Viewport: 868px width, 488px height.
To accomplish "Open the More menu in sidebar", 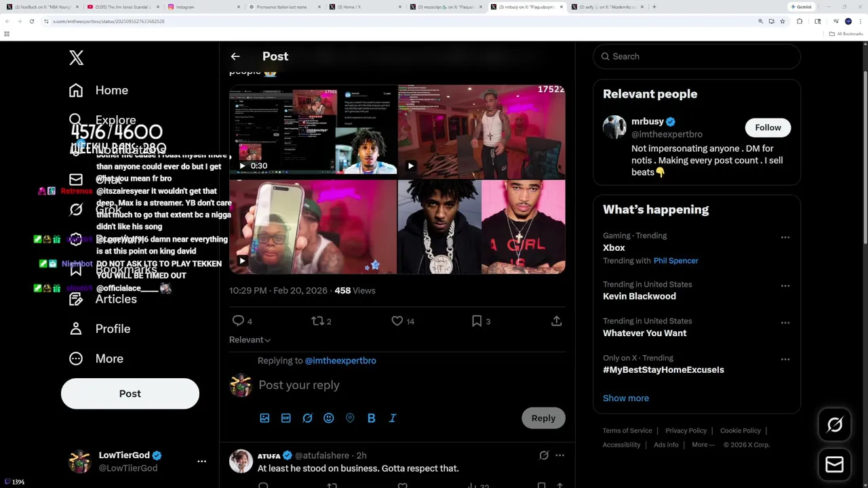I will coord(96,359).
